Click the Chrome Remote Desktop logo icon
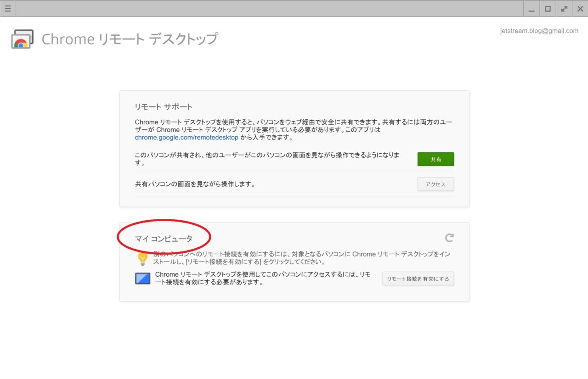The height and width of the screenshot is (379, 588). click(x=22, y=39)
